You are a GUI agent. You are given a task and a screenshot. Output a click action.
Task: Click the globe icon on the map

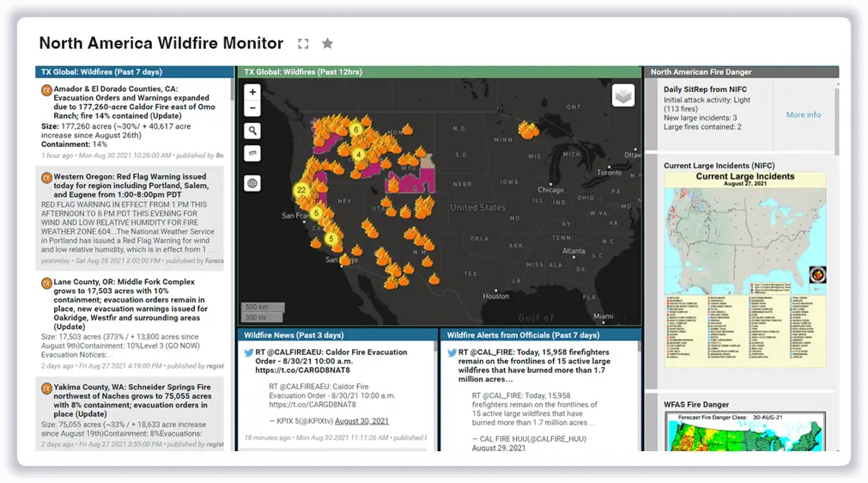click(x=252, y=183)
